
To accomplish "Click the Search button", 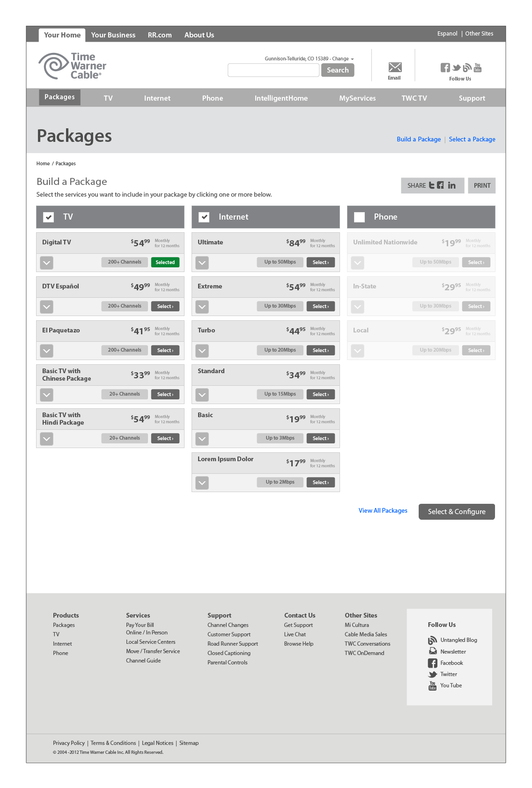I will pos(338,70).
